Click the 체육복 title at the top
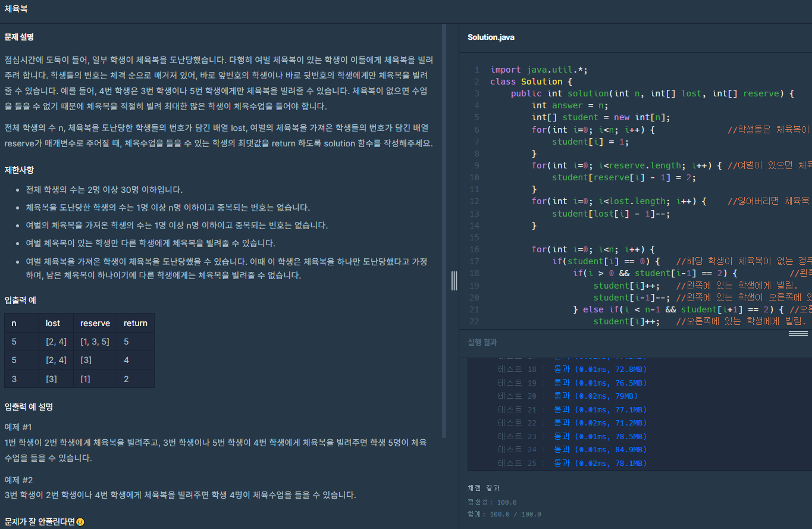This screenshot has height=529, width=812. click(x=15, y=9)
